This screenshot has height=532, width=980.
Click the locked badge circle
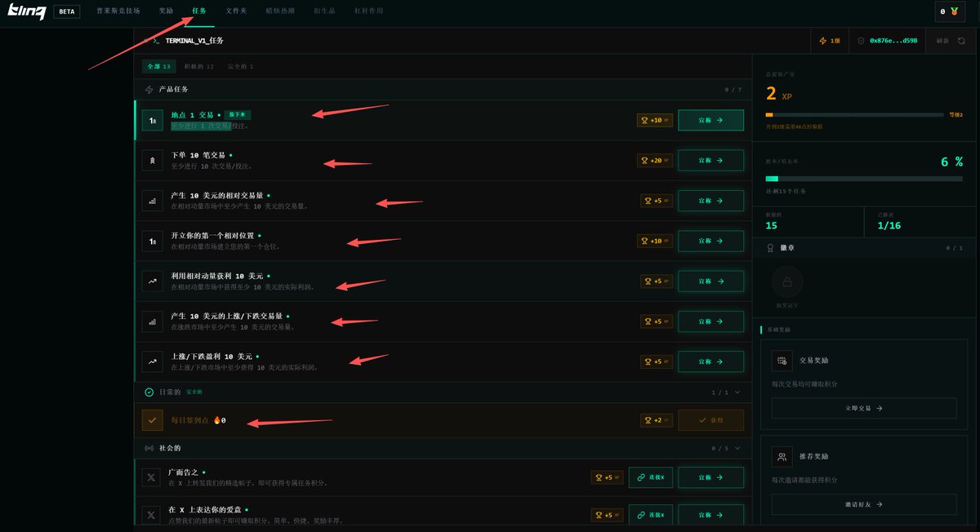coord(787,282)
